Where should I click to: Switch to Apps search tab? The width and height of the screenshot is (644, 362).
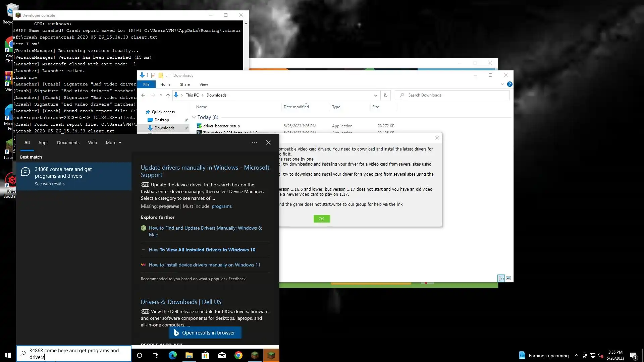click(43, 143)
